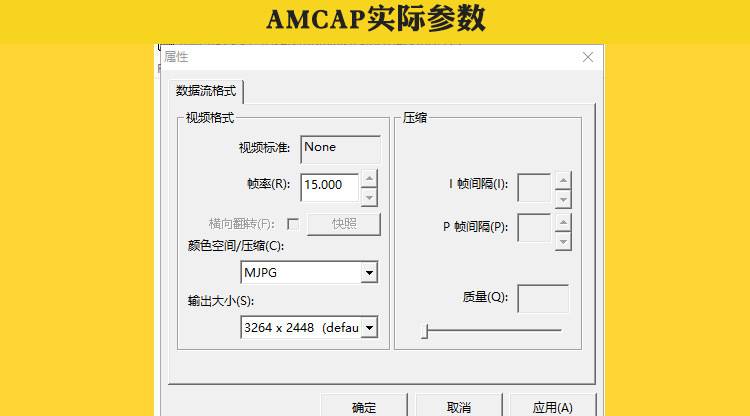Decrease P 帧间隔 with down arrow
The image size is (750, 416).
pyautogui.click(x=563, y=241)
